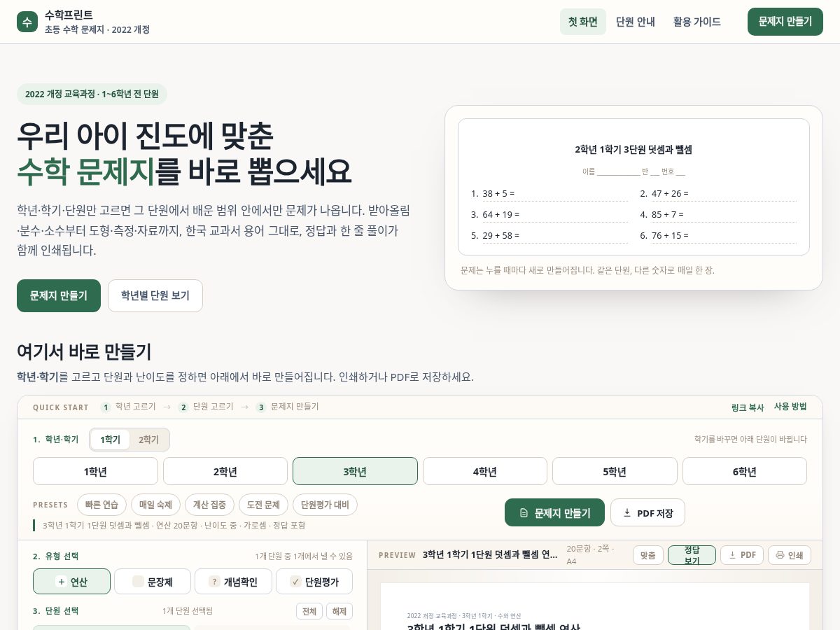Click sample problem 76 + 15 =
Image resolution: width=840 pixels, height=630 pixels.
click(670, 235)
